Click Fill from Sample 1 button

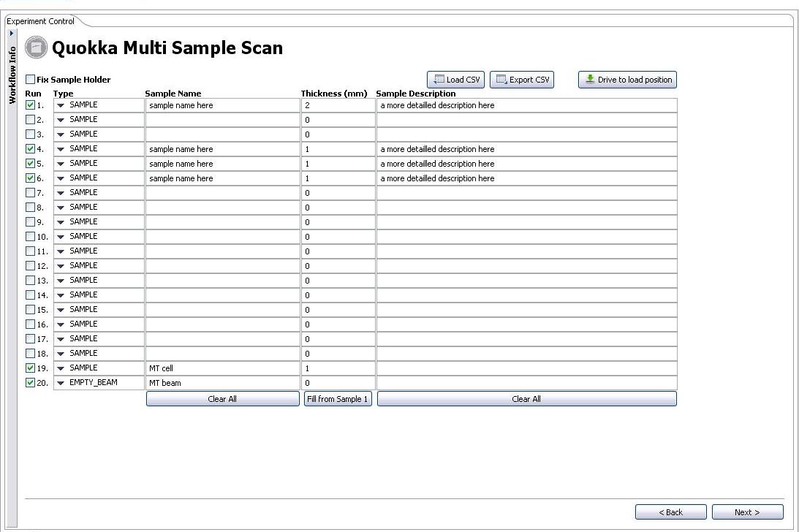338,399
